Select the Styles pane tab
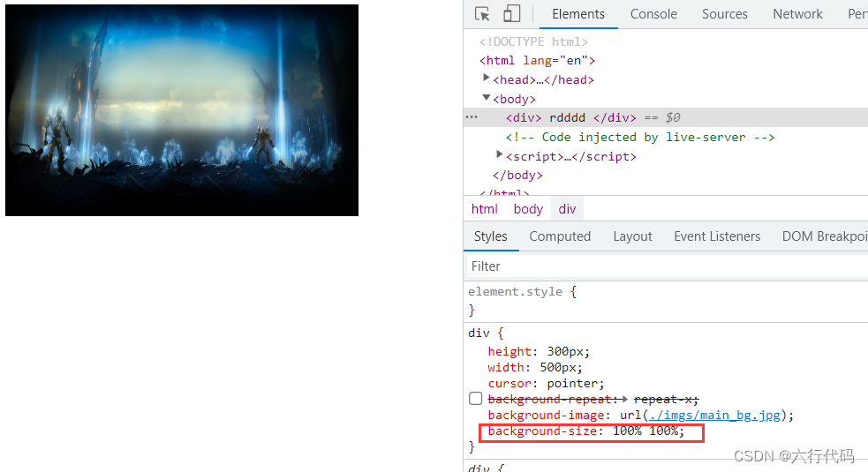Image resolution: width=868 pixels, height=472 pixels. click(490, 236)
